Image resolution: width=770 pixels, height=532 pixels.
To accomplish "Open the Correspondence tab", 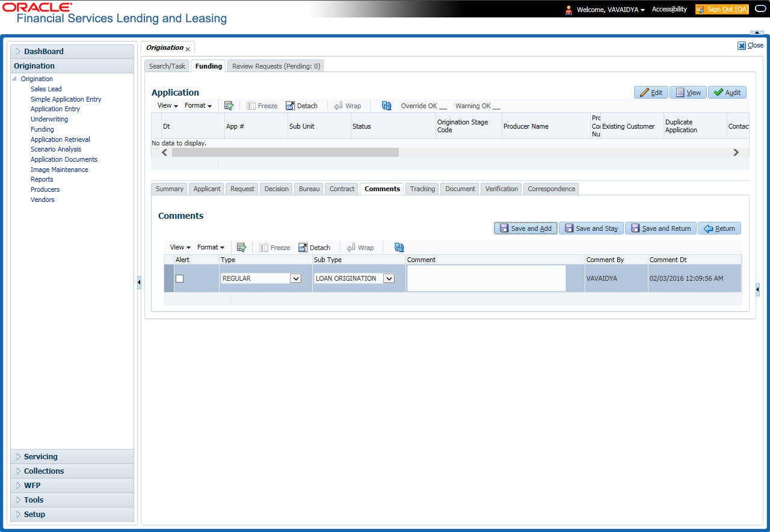I will point(552,189).
